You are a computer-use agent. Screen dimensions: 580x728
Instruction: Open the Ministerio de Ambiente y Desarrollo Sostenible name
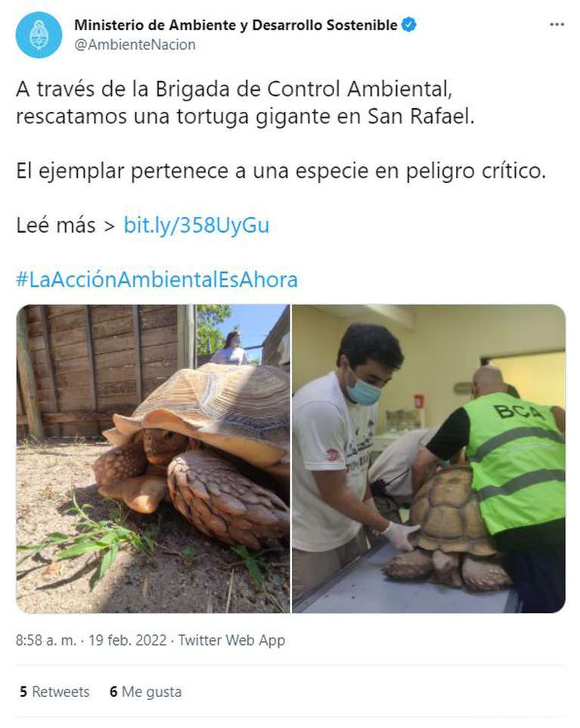tap(236, 25)
